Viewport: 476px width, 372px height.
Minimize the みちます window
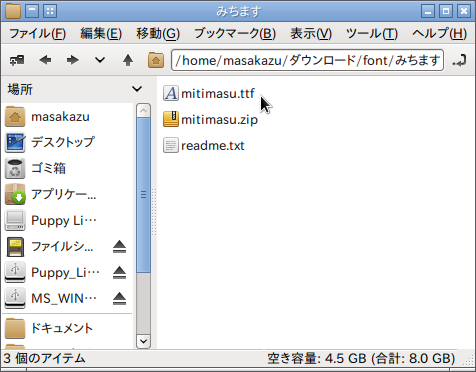pyautogui.click(x=428, y=11)
